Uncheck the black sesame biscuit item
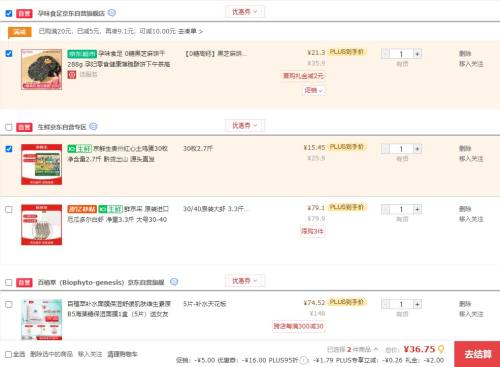The height and width of the screenshot is (367, 500). [9, 54]
